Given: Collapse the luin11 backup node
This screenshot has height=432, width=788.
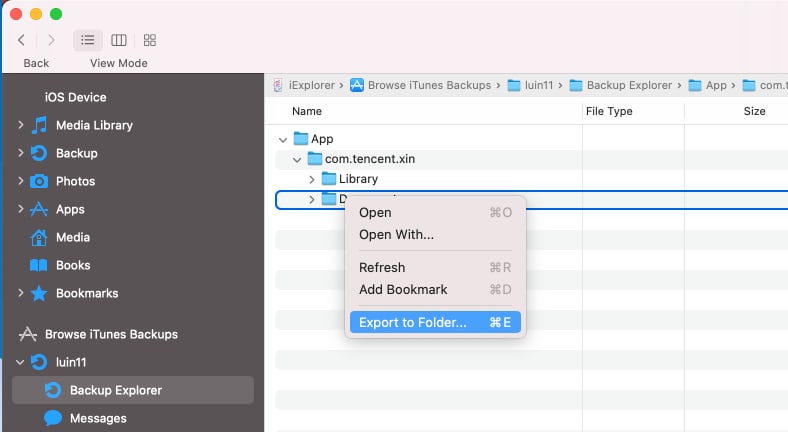Looking at the screenshot, I should 20,362.
